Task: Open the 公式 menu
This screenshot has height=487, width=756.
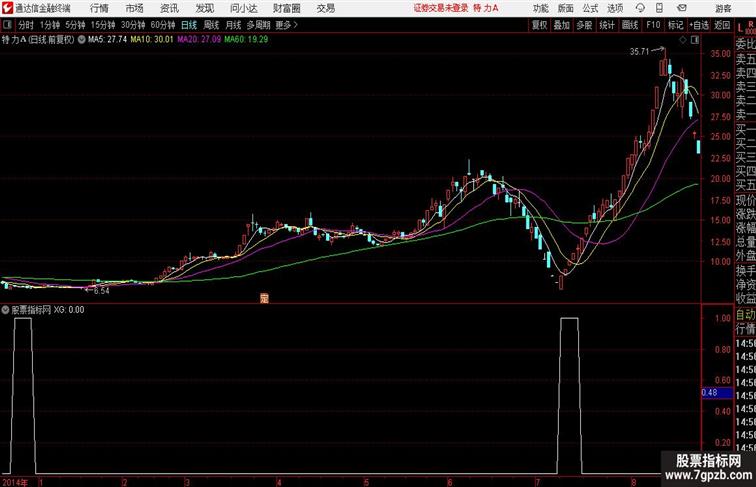Action: pos(590,8)
